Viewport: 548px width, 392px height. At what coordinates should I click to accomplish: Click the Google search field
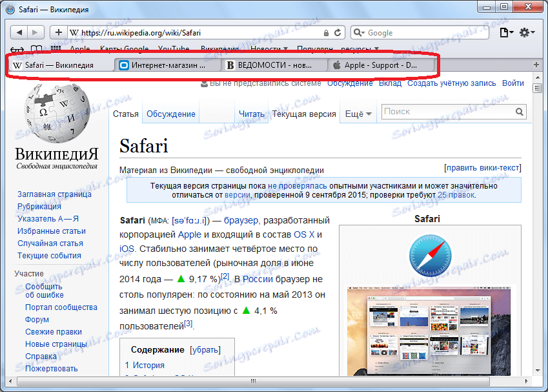[420, 33]
